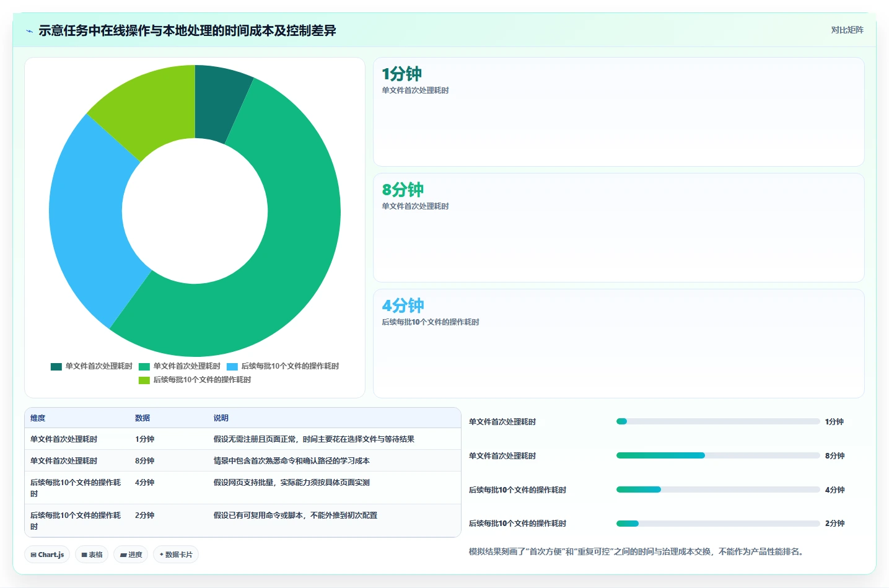This screenshot has height=588, width=889.
Task: Toggle the emerald green legend swatch
Action: point(144,366)
